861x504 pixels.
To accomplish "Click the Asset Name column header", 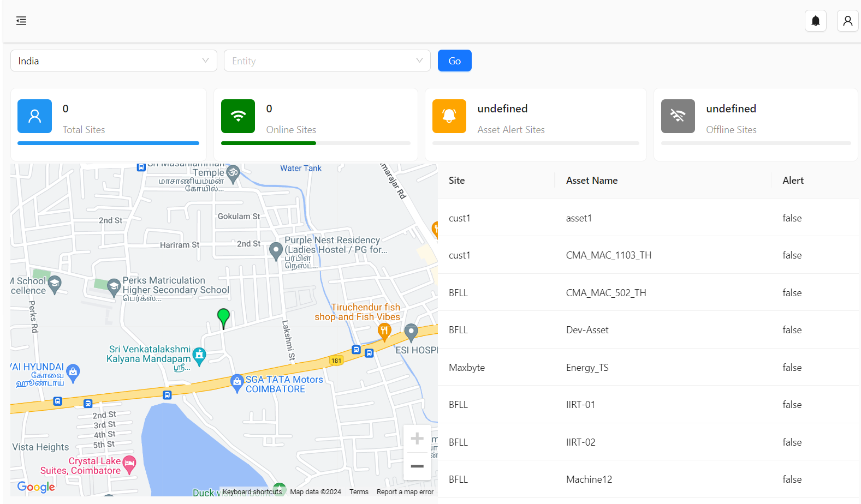I will click(592, 181).
